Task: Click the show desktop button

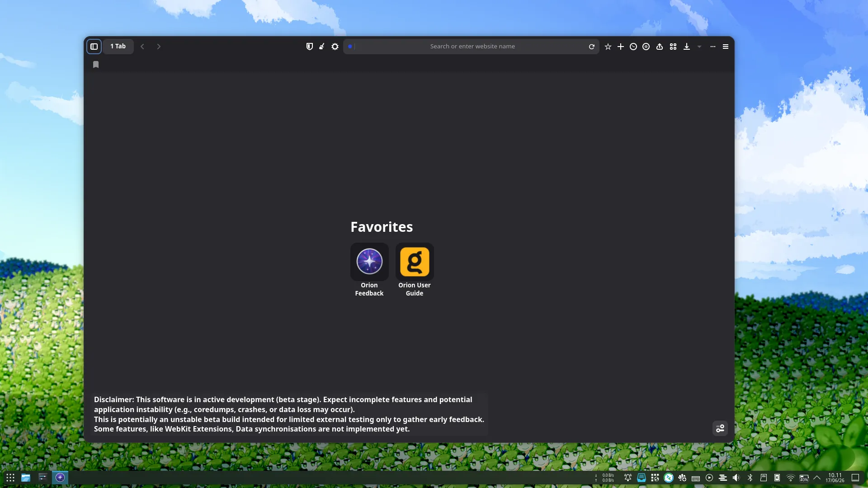Action: [x=855, y=478]
